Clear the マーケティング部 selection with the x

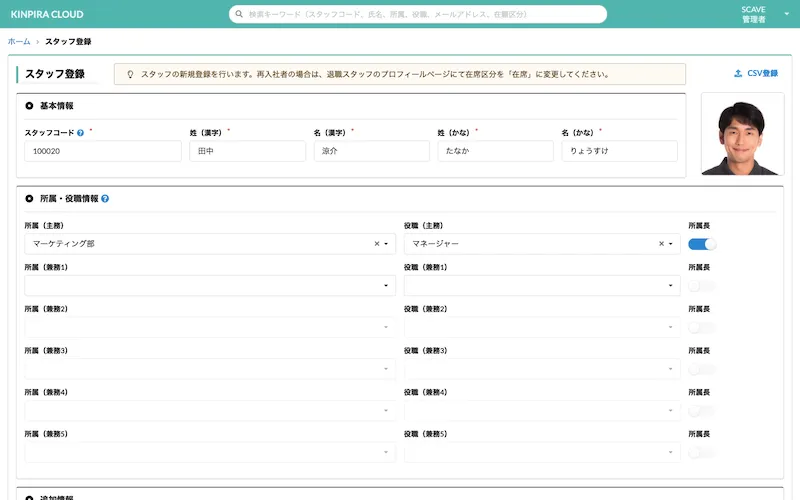coord(377,244)
